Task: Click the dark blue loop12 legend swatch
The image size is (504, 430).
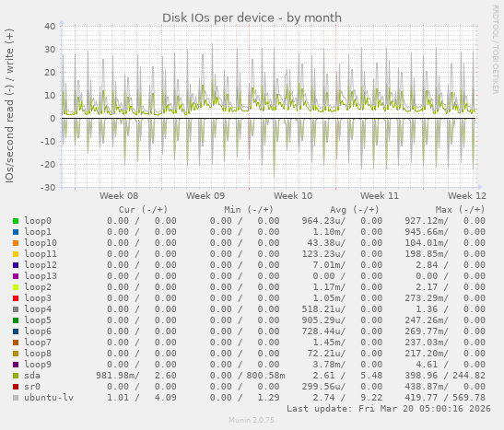Action: (x=16, y=265)
